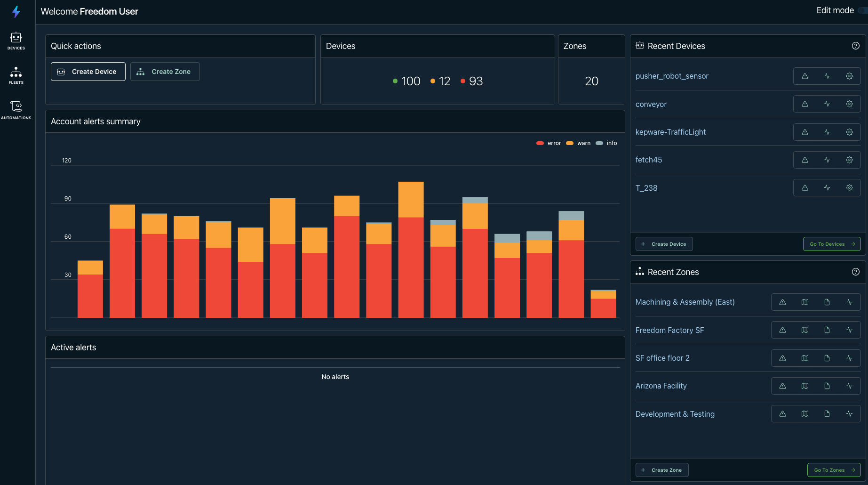Image resolution: width=868 pixels, height=485 pixels.
Task: Click the Create Device quick action button
Action: pos(88,72)
